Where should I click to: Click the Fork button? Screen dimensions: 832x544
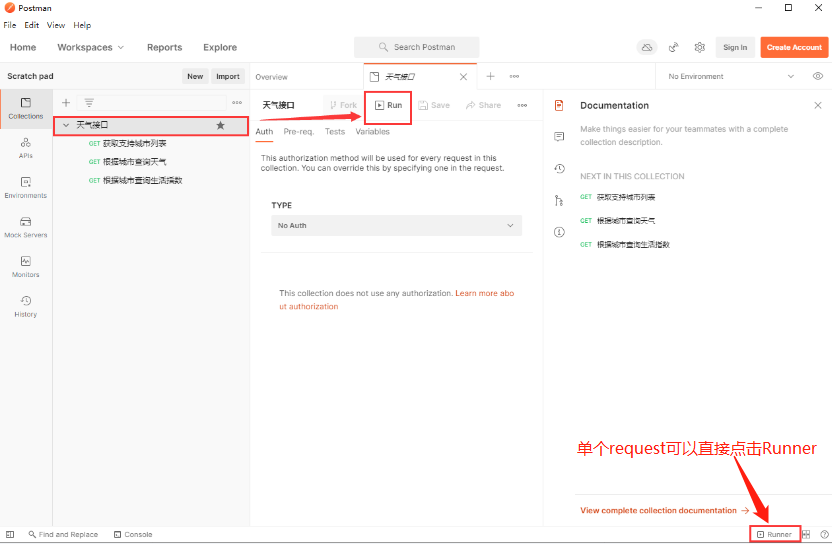(x=343, y=105)
